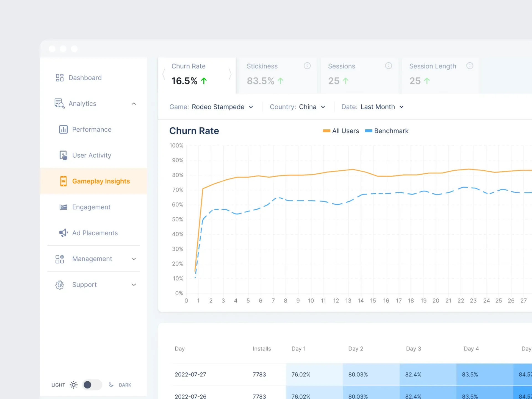
Task: Toggle the Benchmark legend series
Action: coord(387,131)
